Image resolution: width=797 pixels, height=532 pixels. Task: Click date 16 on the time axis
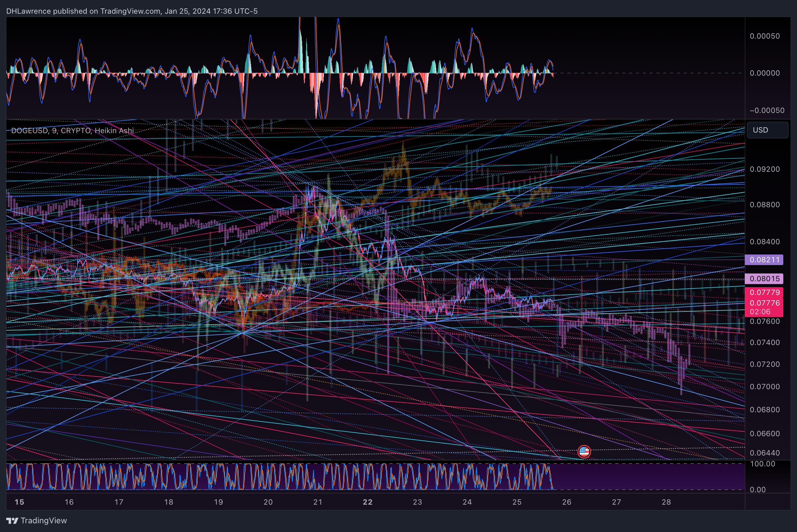(69, 502)
